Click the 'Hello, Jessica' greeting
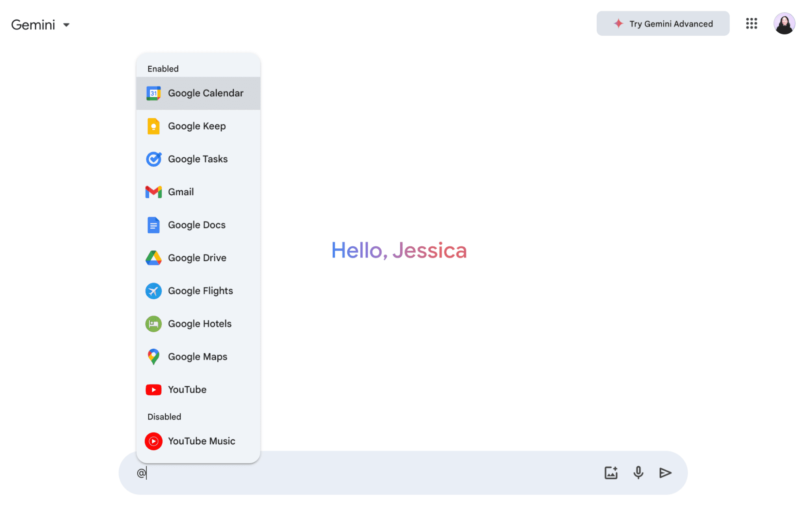The height and width of the screenshot is (513, 812). (x=399, y=250)
